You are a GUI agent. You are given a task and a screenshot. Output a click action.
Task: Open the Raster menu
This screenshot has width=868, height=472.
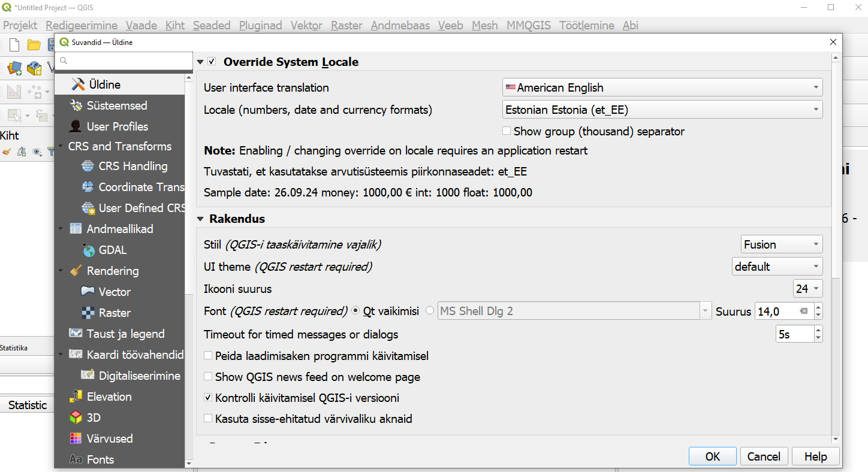346,25
